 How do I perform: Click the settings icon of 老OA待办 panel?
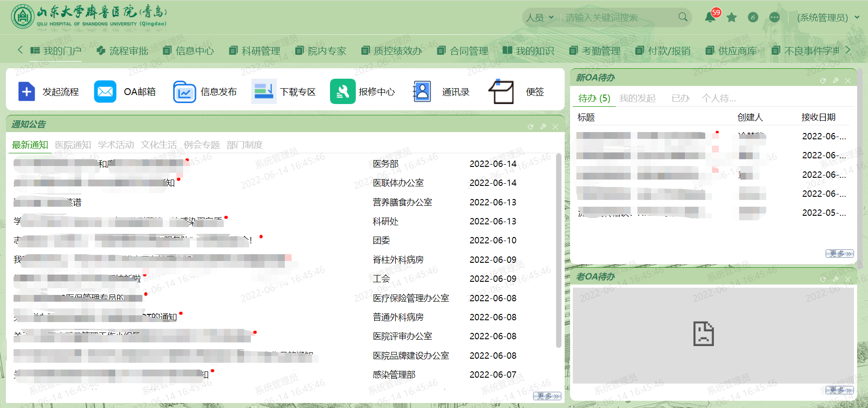click(835, 280)
